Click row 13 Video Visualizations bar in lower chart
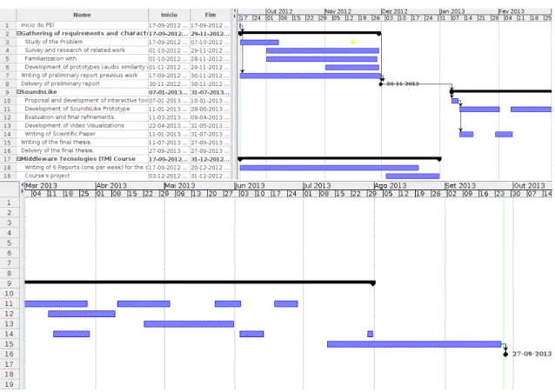This screenshot has width=555, height=392. pos(189,324)
